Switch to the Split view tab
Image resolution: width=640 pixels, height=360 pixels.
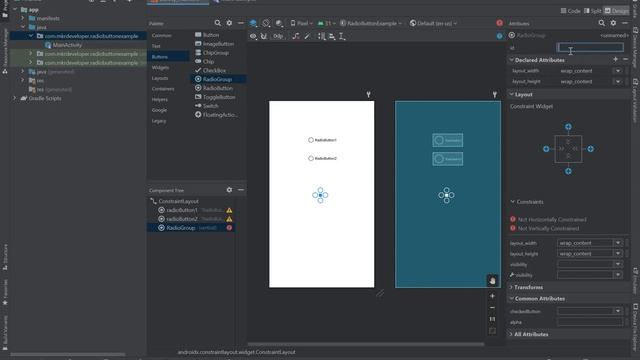(593, 11)
